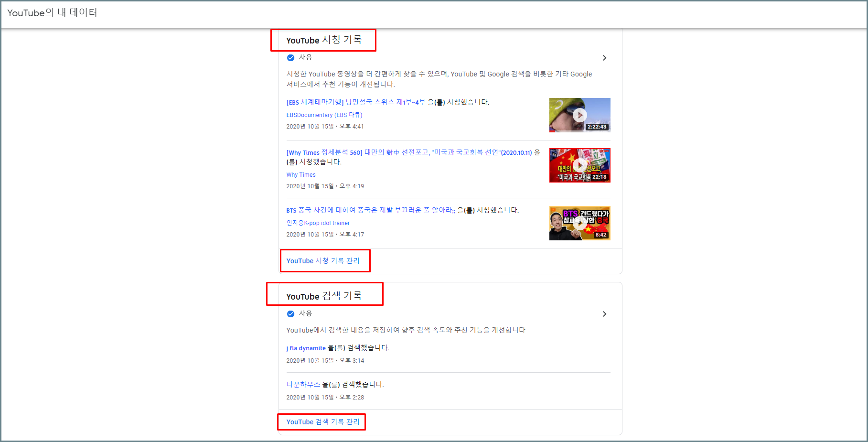Play the BTS 중국 사건 video thumbnail
This screenshot has width=868, height=442.
click(x=579, y=223)
